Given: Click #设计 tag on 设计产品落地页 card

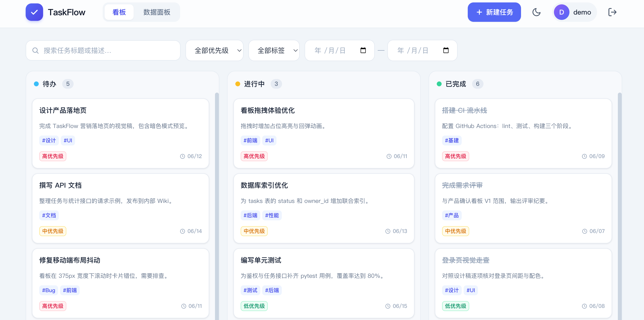Looking at the screenshot, I should pos(49,140).
